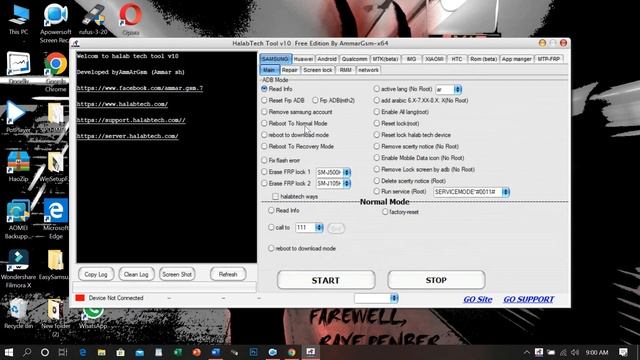Click Copy Log button
This screenshot has height=360, width=640.
tap(96, 274)
